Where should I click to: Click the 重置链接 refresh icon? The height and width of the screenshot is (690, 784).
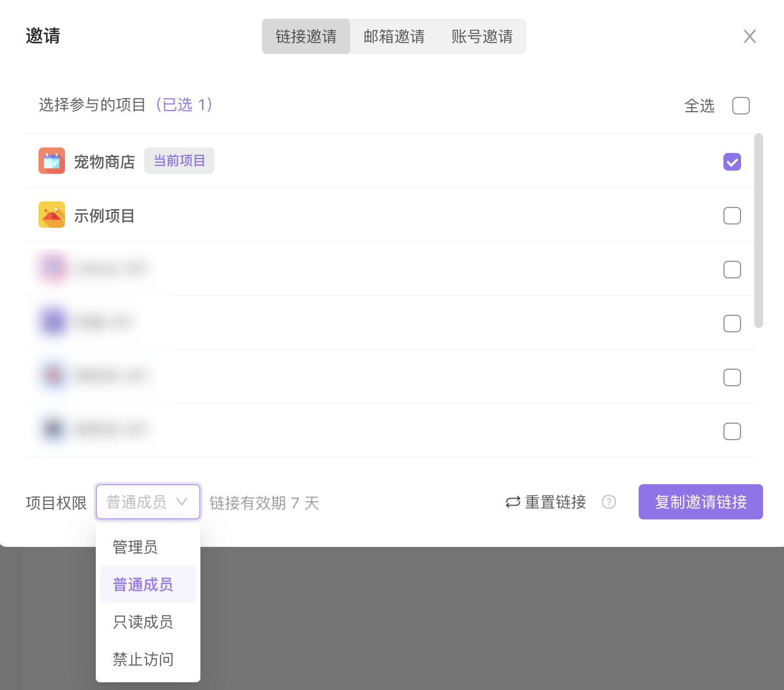click(x=513, y=502)
